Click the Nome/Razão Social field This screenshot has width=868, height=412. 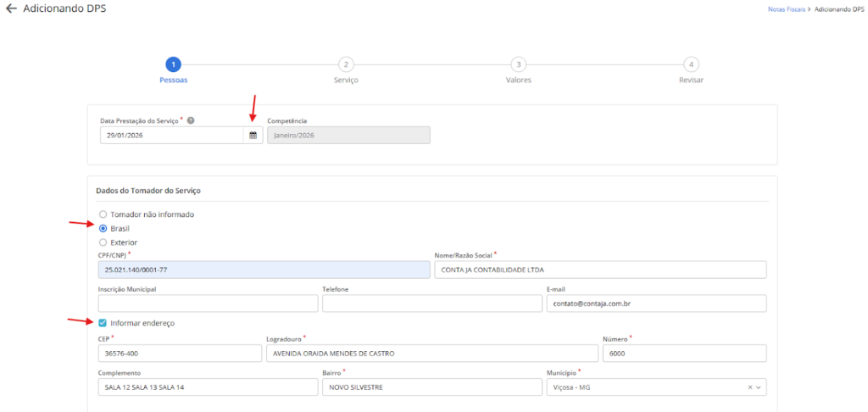tap(599, 270)
